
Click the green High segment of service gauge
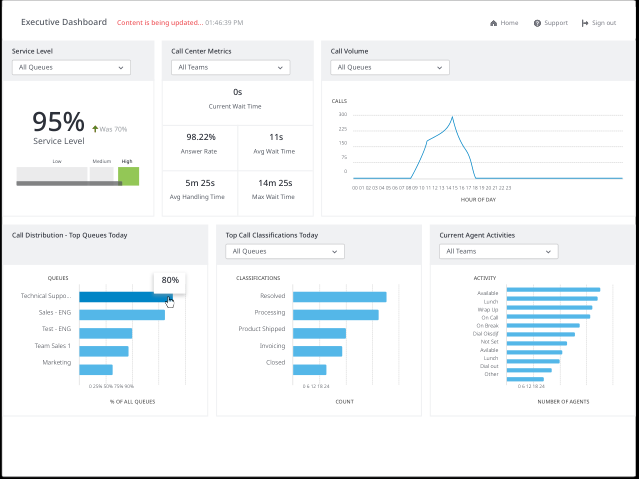click(x=128, y=176)
